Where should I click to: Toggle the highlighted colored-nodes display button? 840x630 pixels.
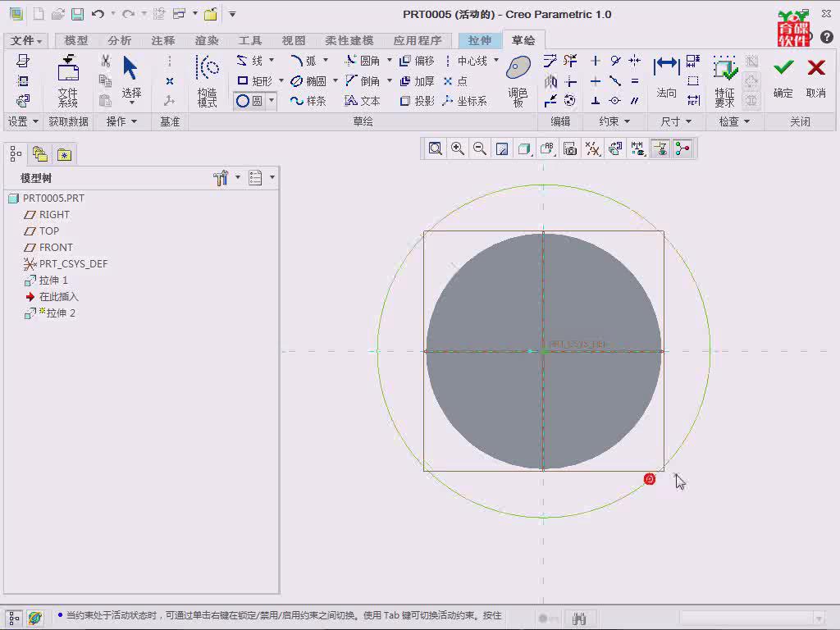(682, 149)
